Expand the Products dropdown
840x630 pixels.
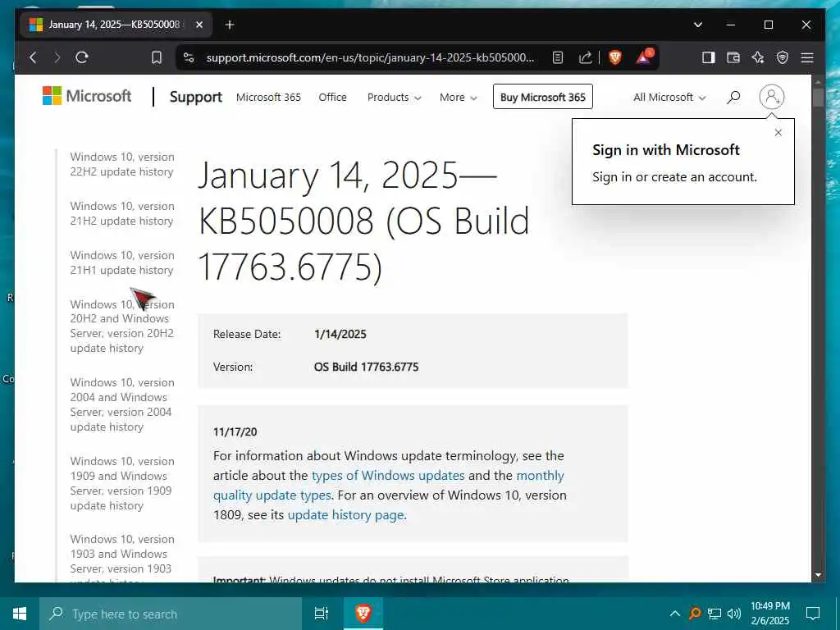(395, 97)
